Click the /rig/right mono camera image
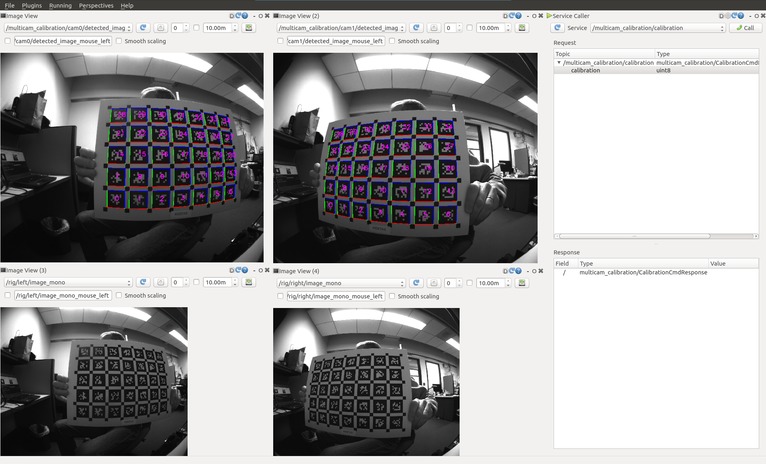This screenshot has width=766, height=464. point(366,382)
